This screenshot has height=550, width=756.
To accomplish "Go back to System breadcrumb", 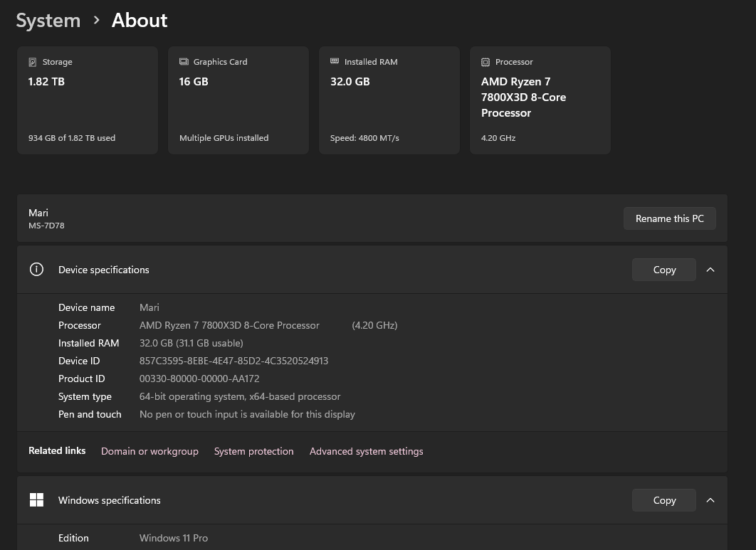I will tap(48, 21).
